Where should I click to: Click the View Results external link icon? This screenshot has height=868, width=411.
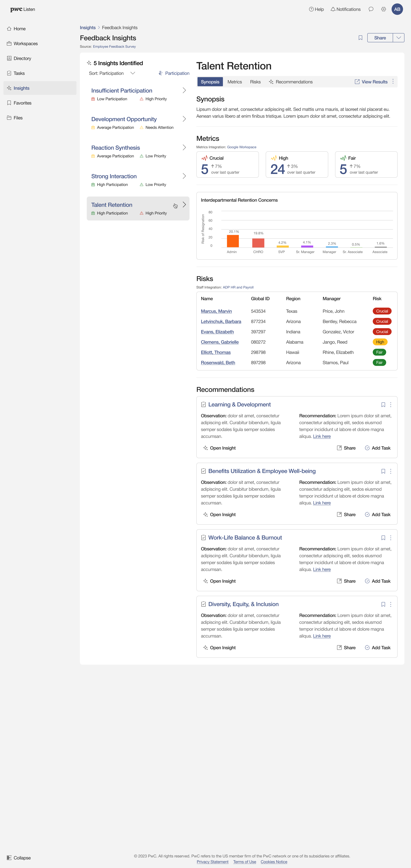point(357,82)
